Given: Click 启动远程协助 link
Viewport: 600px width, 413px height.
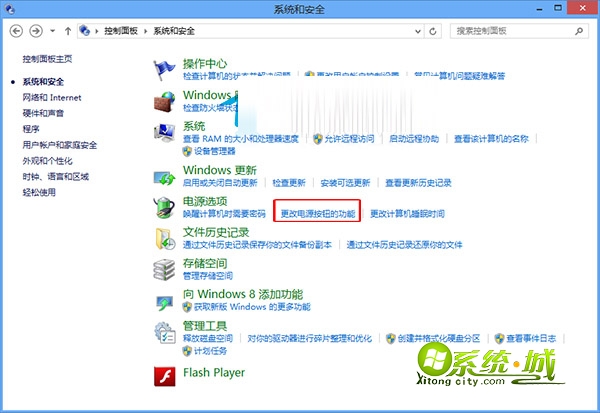Looking at the screenshot, I should click(x=414, y=139).
